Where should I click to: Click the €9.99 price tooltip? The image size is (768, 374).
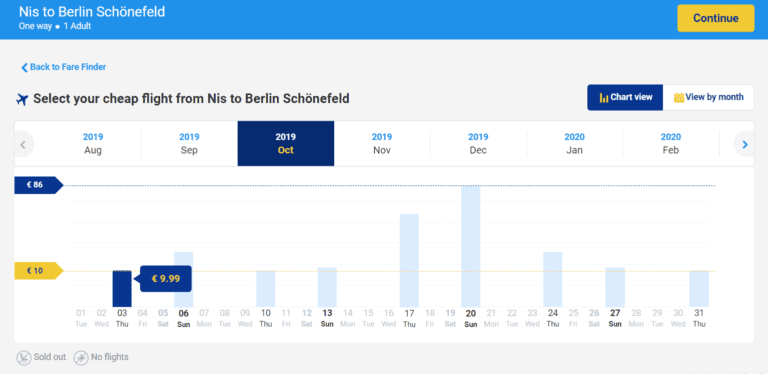click(x=166, y=279)
